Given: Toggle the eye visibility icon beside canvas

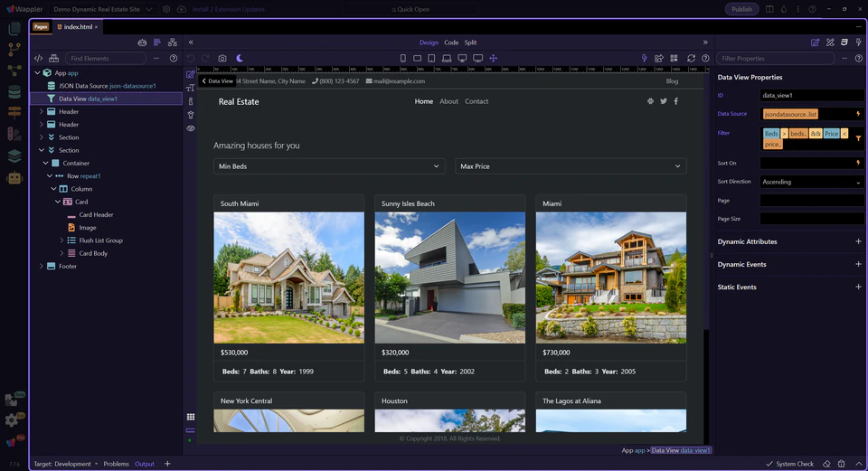Looking at the screenshot, I should coord(191,128).
